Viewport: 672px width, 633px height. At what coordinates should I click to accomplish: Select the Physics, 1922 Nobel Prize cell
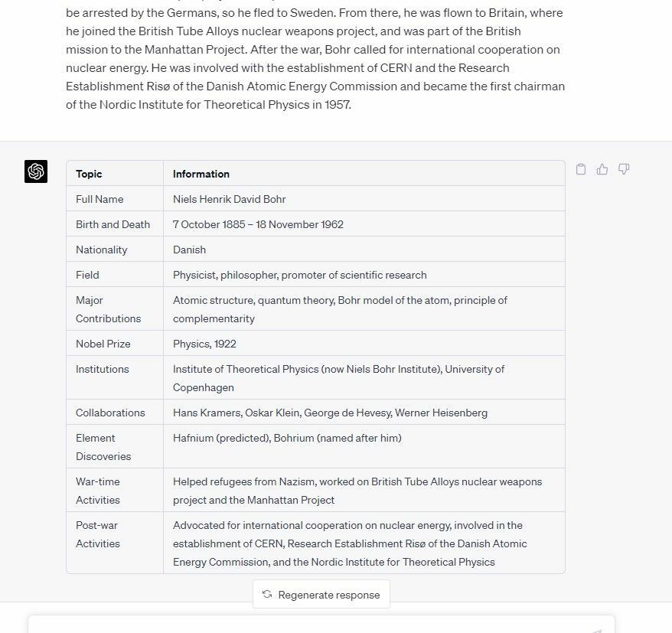(x=364, y=343)
